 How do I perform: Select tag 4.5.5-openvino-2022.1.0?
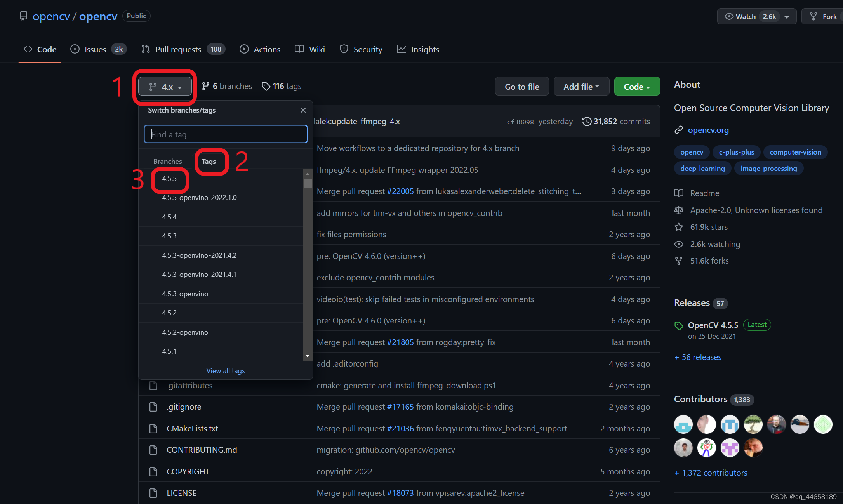221,198
